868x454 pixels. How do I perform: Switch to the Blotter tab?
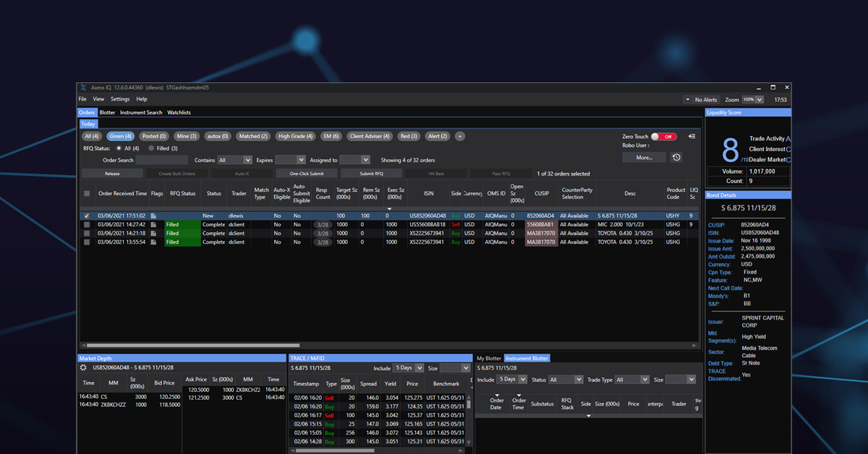(107, 113)
